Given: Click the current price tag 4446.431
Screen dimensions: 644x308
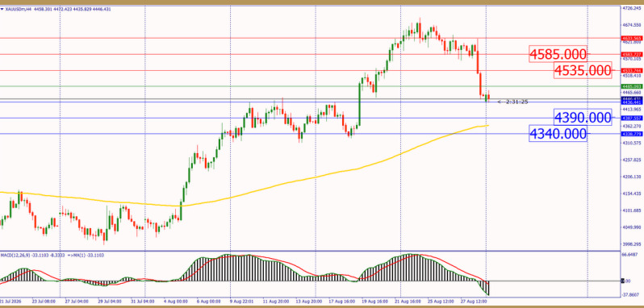Looking at the screenshot, I should pos(632,99).
